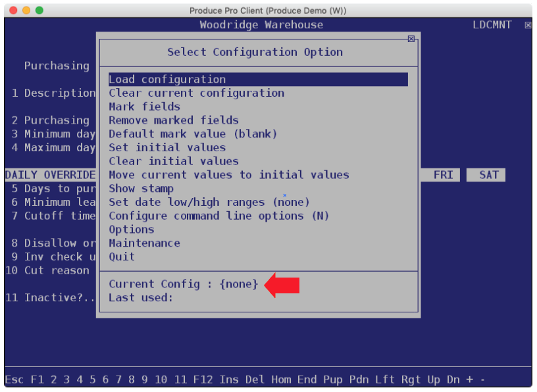Choose Remove marked fields
537x392 pixels.
[x=174, y=120]
